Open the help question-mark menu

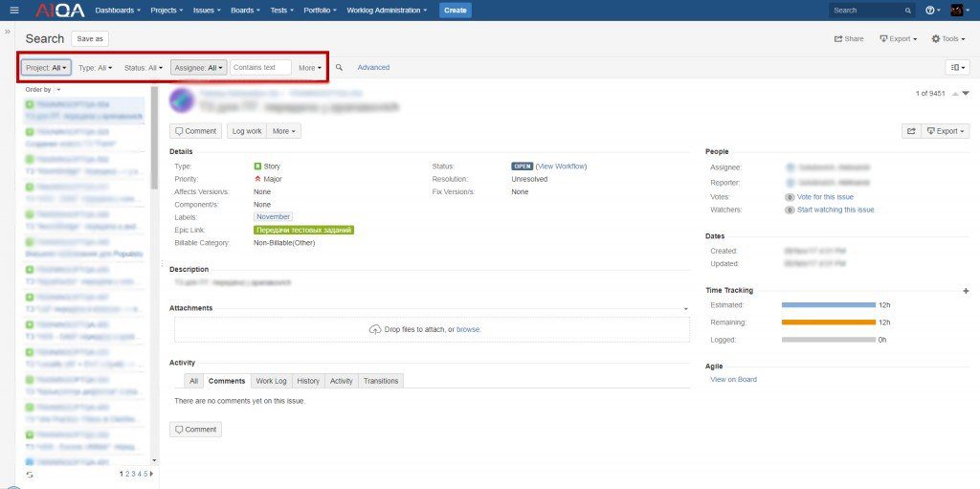point(932,10)
